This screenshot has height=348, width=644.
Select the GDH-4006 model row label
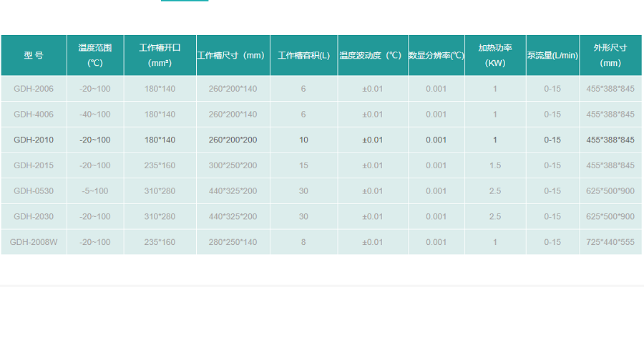point(34,115)
